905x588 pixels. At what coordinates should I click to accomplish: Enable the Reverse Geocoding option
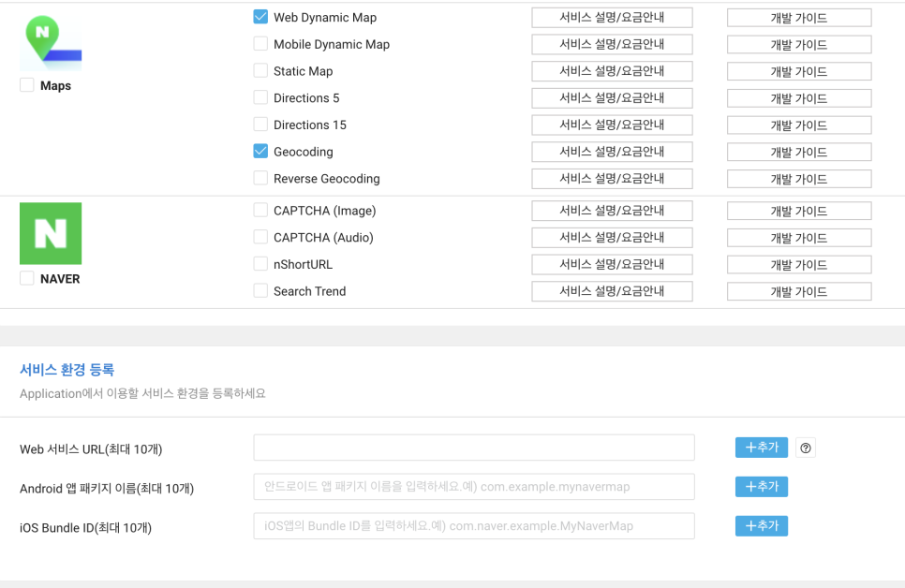[260, 178]
